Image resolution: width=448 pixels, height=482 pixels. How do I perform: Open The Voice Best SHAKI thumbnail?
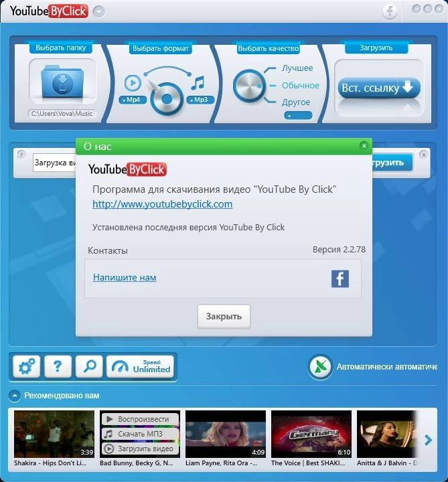click(311, 434)
